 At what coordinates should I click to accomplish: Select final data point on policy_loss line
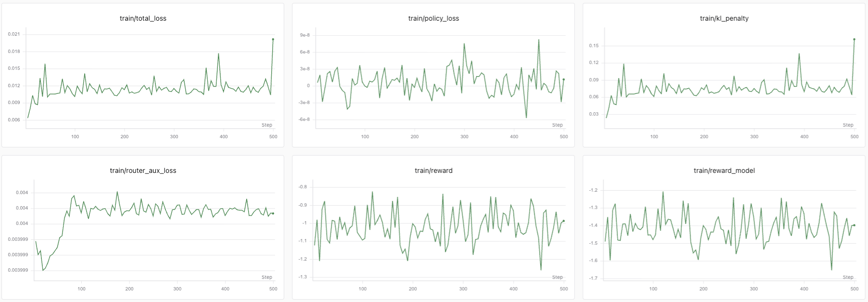(x=564, y=79)
